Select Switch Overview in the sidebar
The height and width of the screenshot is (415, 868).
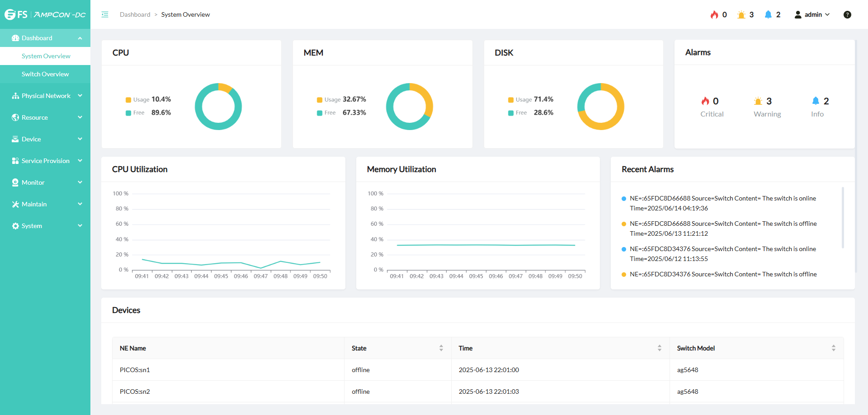[x=45, y=74]
